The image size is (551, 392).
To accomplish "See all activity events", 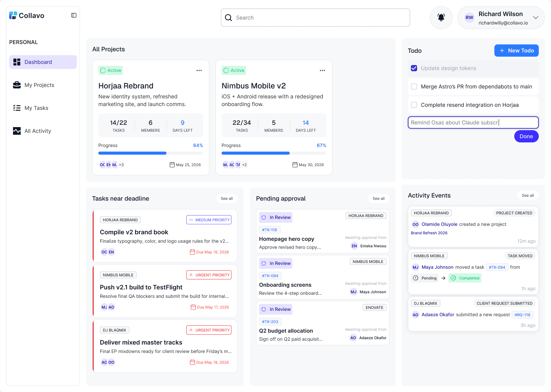I will click(528, 195).
